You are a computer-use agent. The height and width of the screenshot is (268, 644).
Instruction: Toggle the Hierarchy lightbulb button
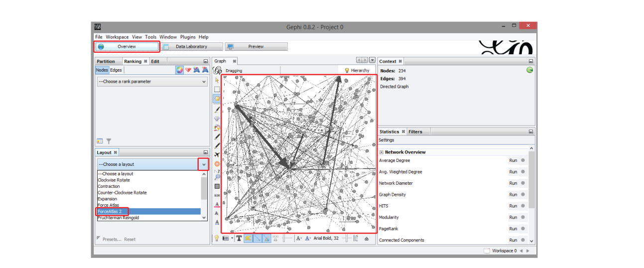tap(357, 70)
